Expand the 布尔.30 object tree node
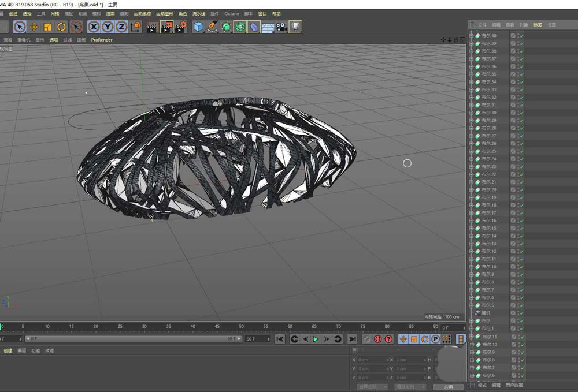Viewport: 578px width, 392px height. pos(472,113)
